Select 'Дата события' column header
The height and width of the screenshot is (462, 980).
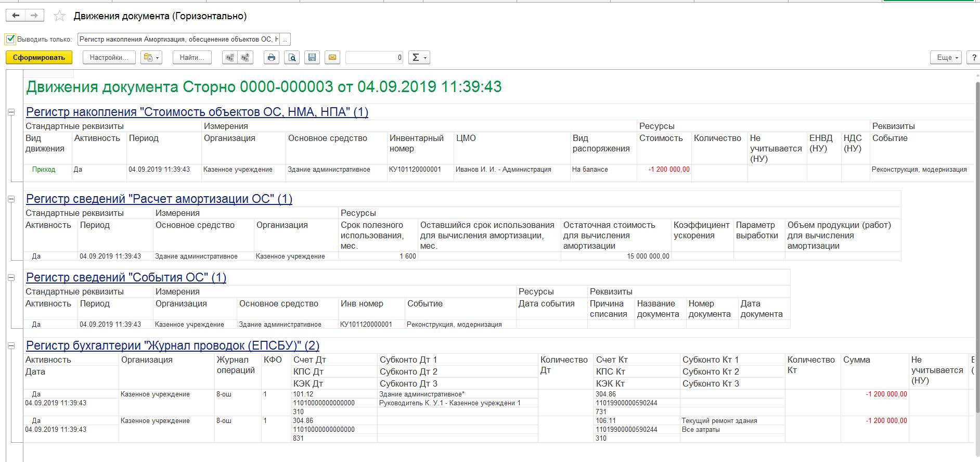546,304
